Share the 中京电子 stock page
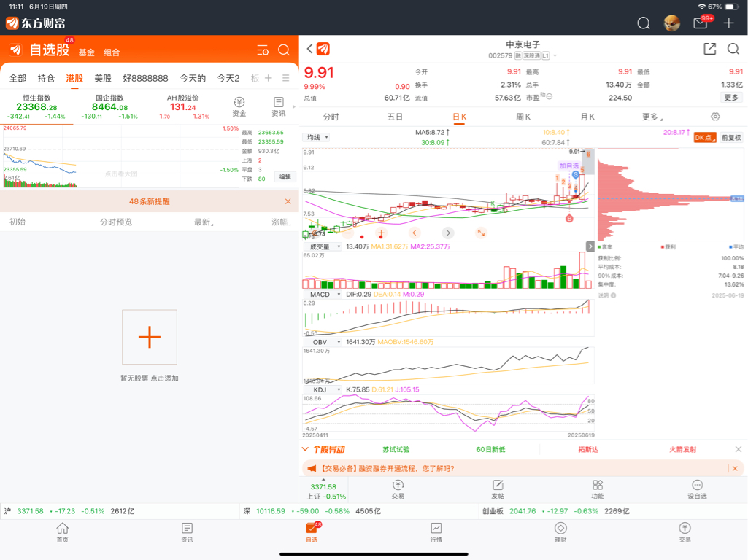The image size is (748, 560). click(x=710, y=49)
